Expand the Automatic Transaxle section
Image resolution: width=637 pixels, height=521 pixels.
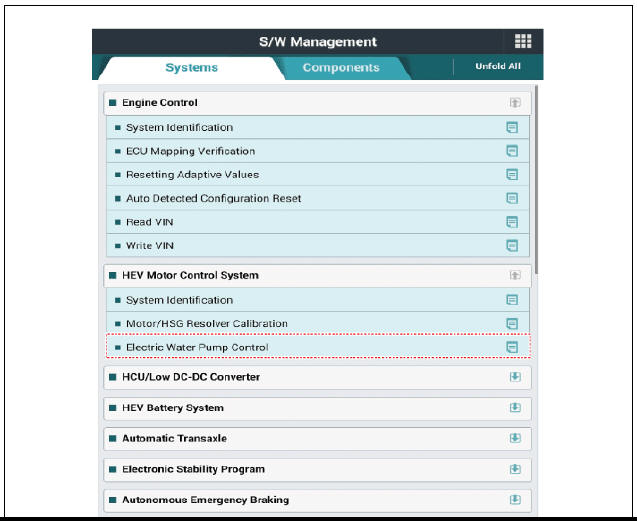pos(515,438)
